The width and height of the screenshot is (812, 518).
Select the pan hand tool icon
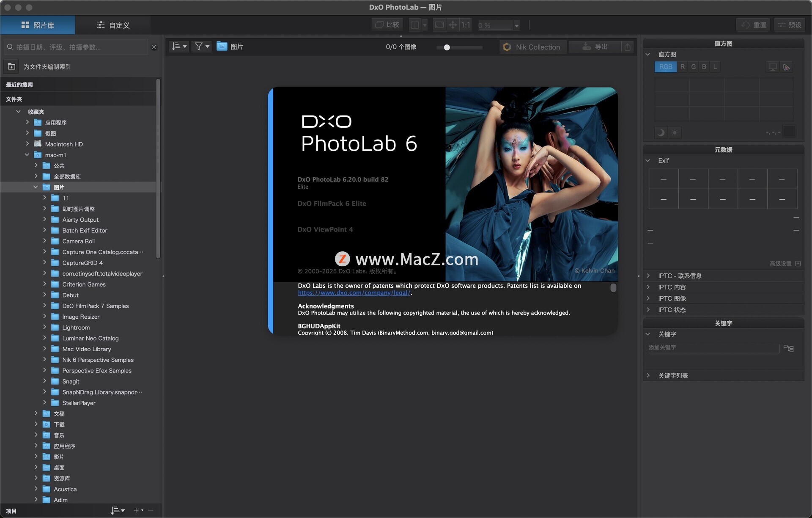point(453,25)
